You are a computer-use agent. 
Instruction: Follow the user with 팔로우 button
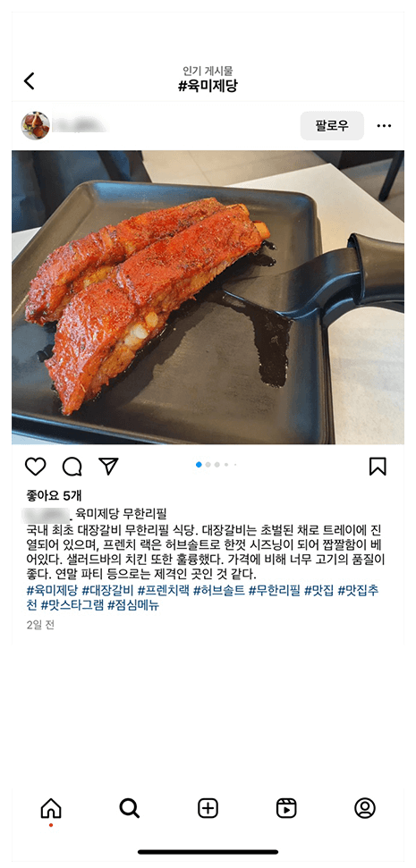coord(332,126)
